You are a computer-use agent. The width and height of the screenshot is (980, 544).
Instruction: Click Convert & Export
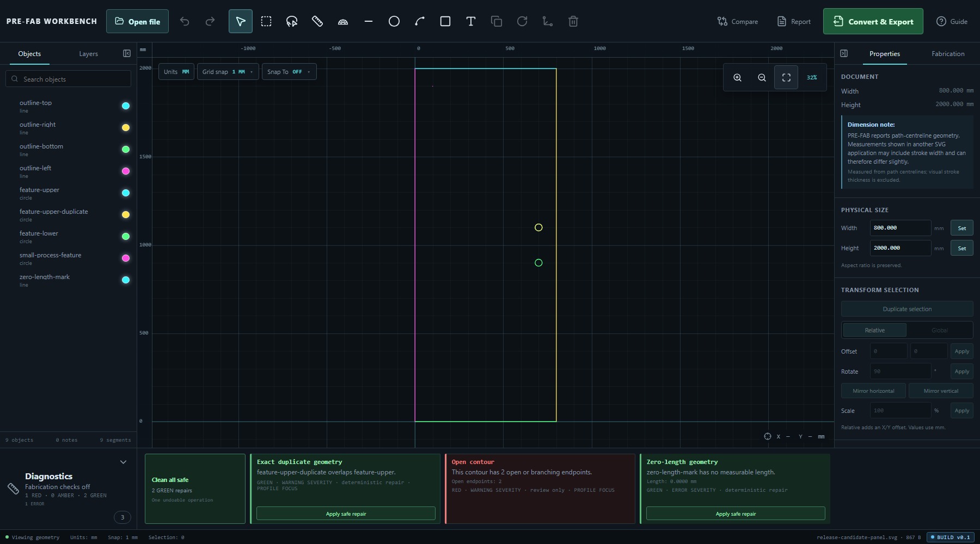(x=873, y=21)
